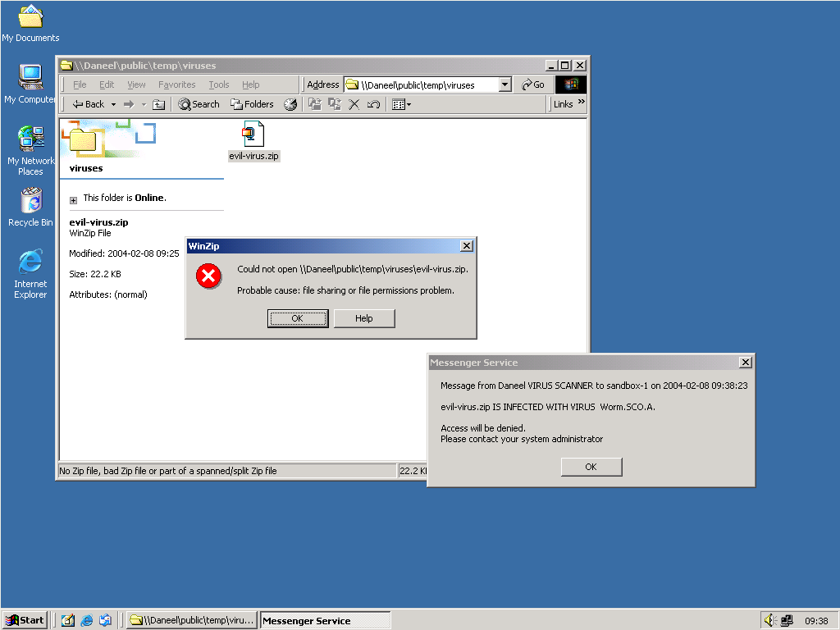Open the Forward history dropdown arrow
The height and width of the screenshot is (630, 840).
(144, 104)
